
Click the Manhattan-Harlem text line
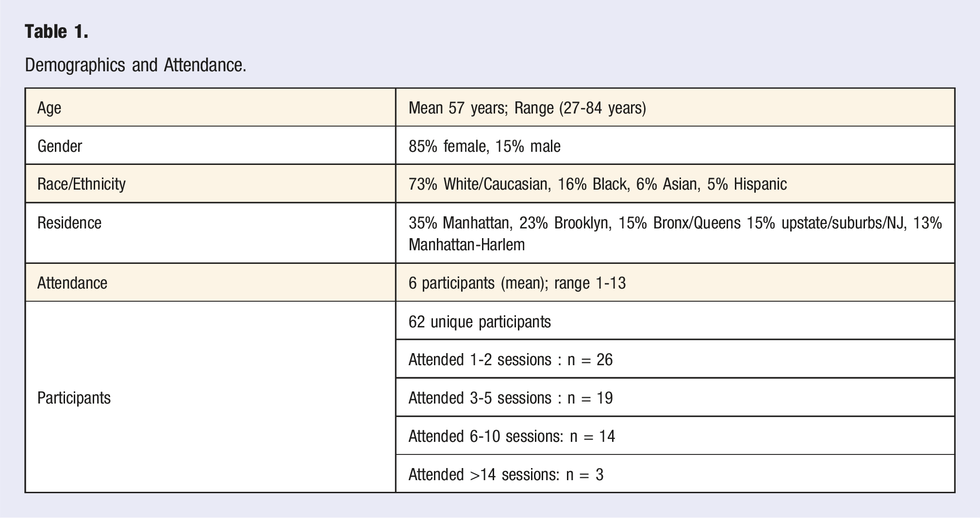[x=466, y=244]
